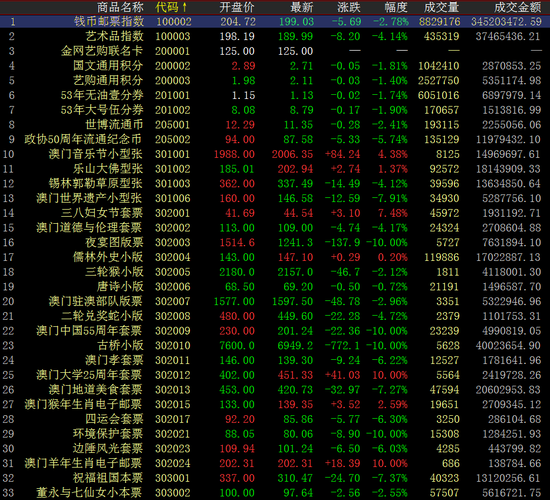
Task: Click turnover 40023654.90 cell
Action: coord(508,346)
